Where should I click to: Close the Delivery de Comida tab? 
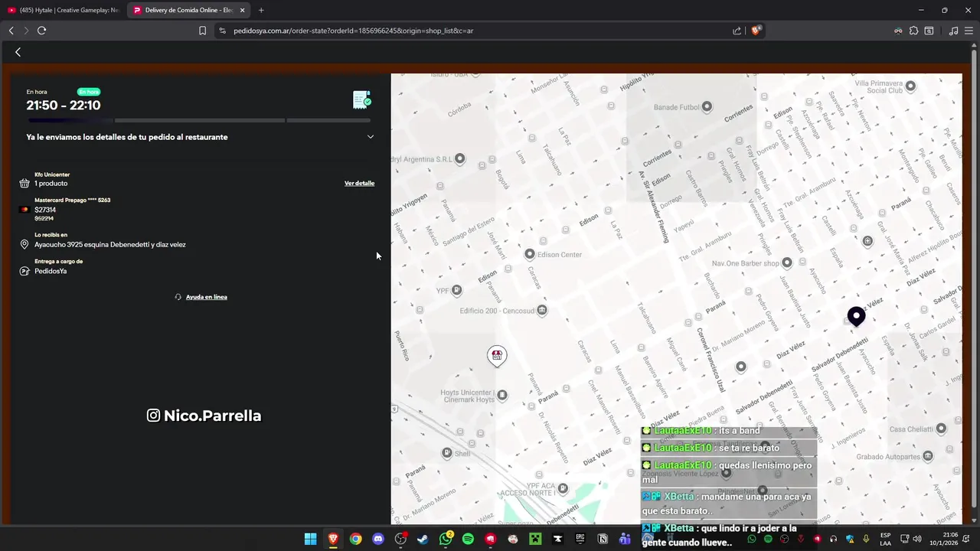(x=242, y=10)
